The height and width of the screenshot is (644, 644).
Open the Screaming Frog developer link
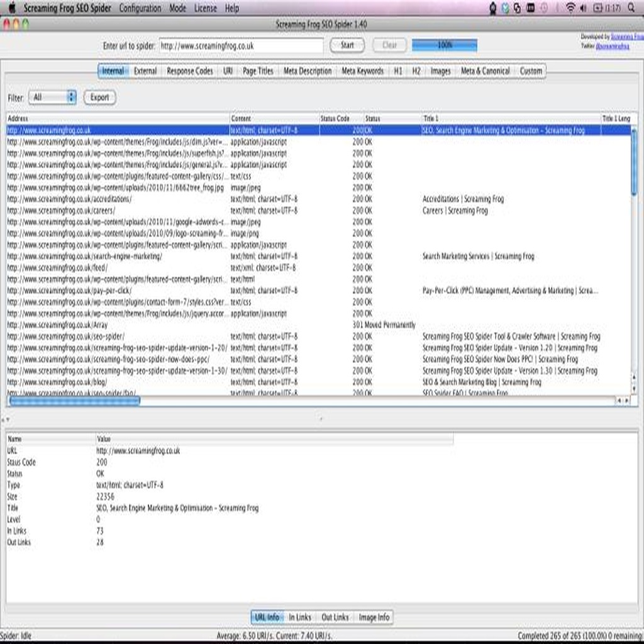click(x=627, y=37)
